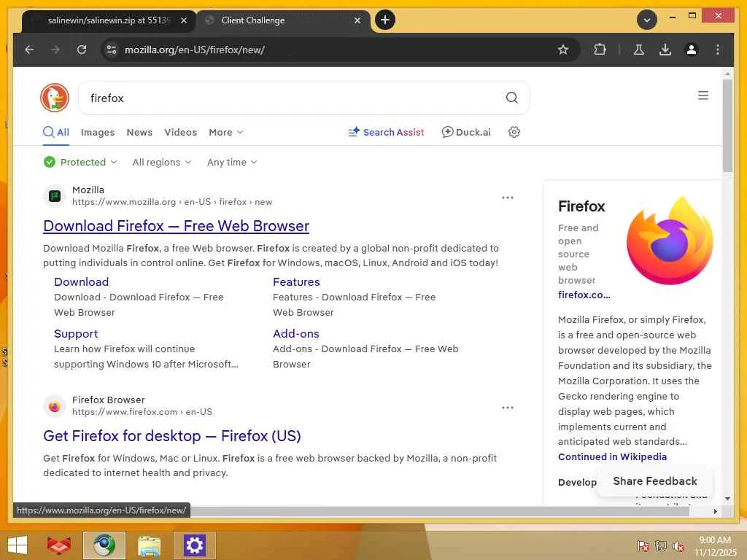The width and height of the screenshot is (747, 560).
Task: Click the browser globe icon on the taskbar
Action: coord(104,545)
